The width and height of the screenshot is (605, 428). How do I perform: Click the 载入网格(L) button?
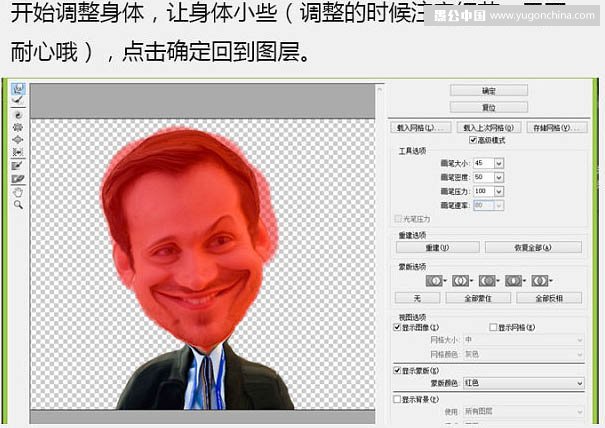[x=421, y=128]
